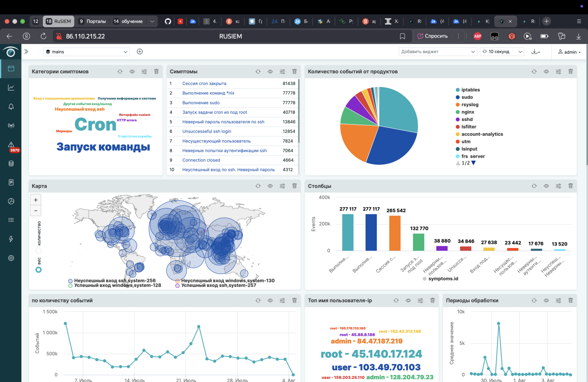Open the settings gear in sidebar

(11, 258)
